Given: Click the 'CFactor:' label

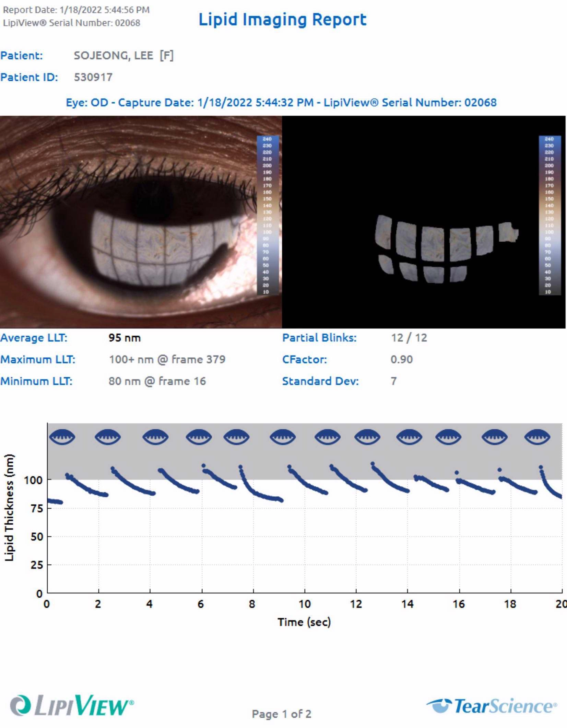Looking at the screenshot, I should point(305,359).
